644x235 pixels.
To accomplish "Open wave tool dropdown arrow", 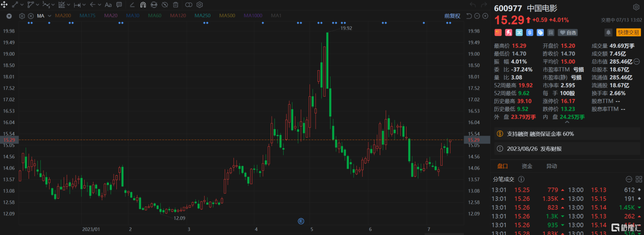I will [x=53, y=5].
